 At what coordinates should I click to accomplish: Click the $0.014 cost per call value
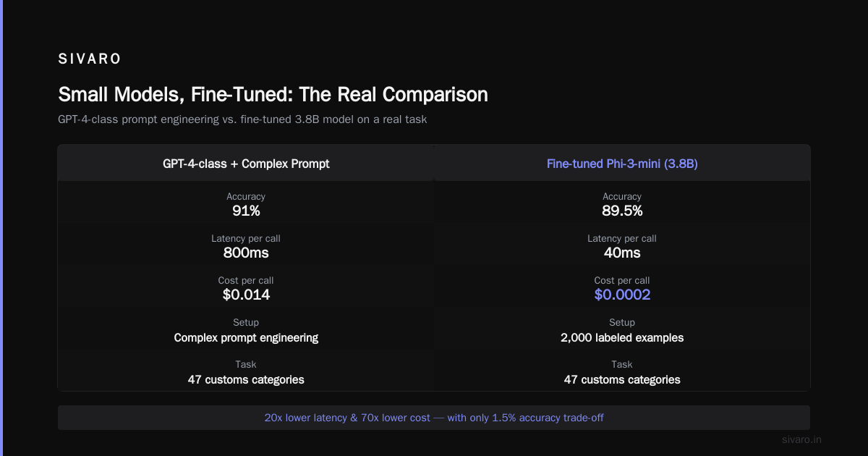(x=246, y=295)
